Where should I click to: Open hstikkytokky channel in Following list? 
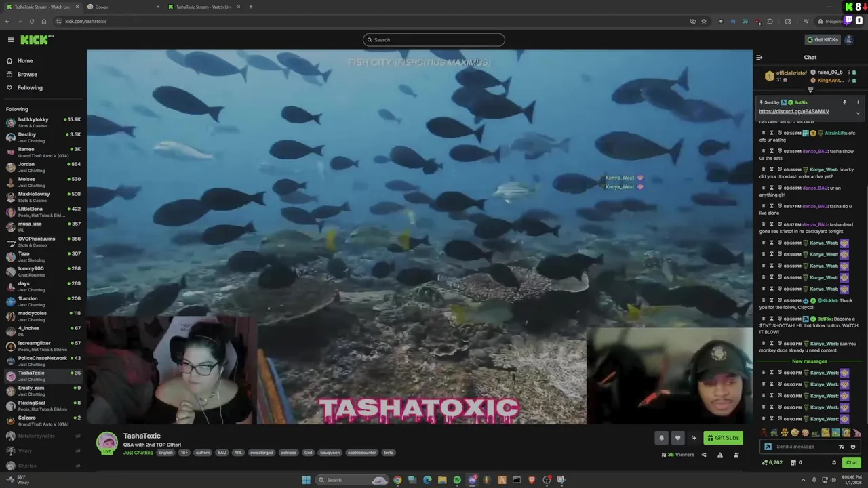(x=43, y=122)
